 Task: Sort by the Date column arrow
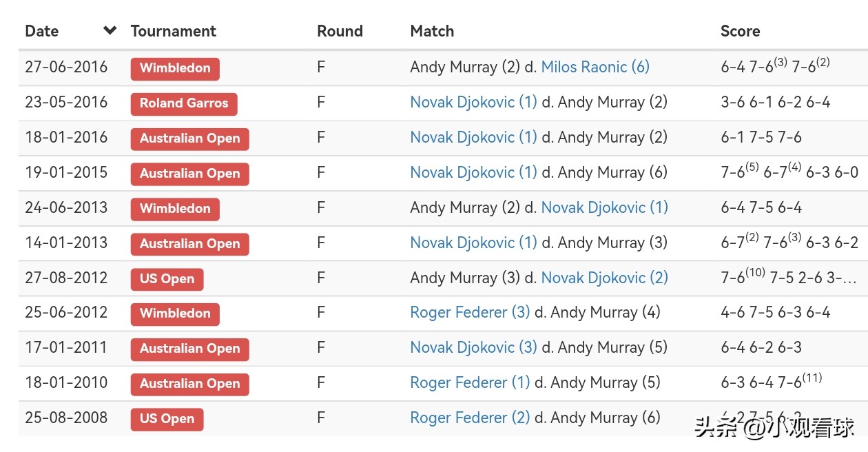pyautogui.click(x=110, y=30)
